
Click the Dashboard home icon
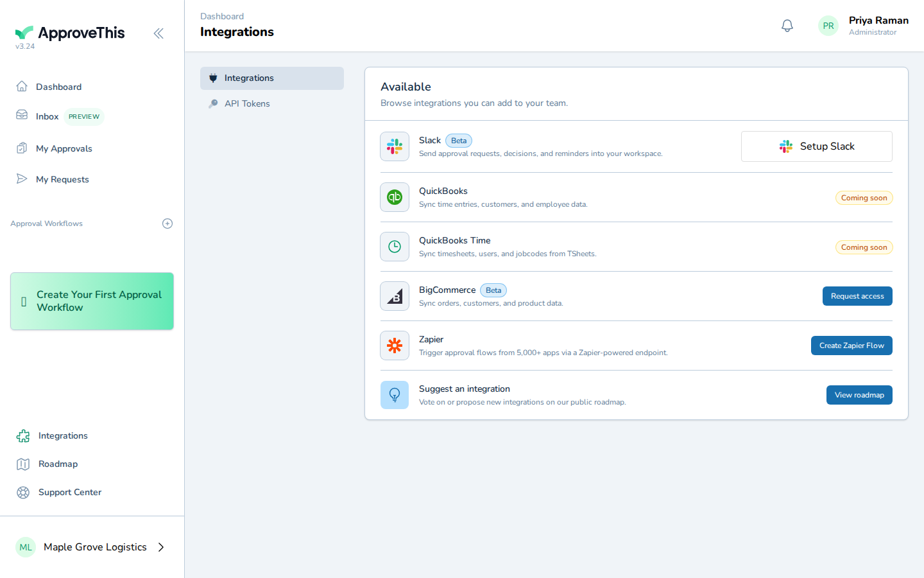point(22,86)
